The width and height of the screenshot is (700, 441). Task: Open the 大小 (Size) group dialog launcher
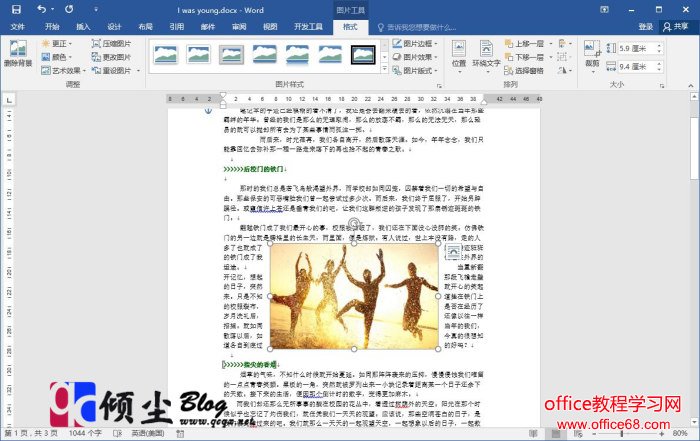coord(661,85)
